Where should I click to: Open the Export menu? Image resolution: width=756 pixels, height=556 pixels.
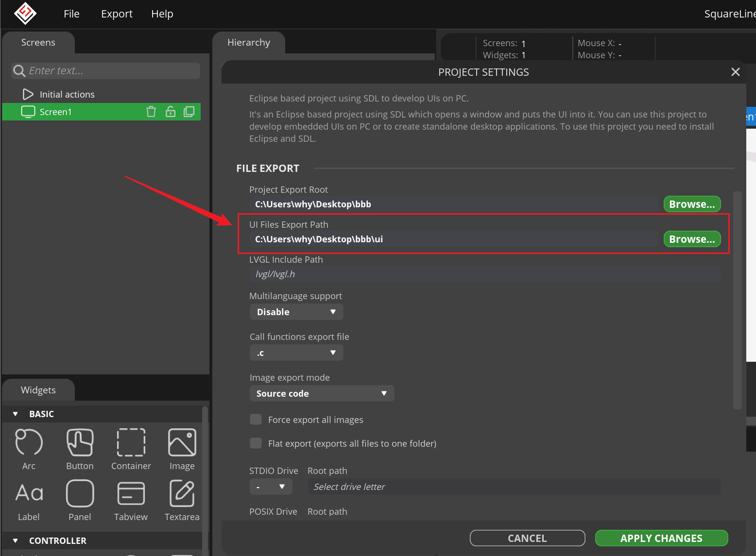point(117,14)
